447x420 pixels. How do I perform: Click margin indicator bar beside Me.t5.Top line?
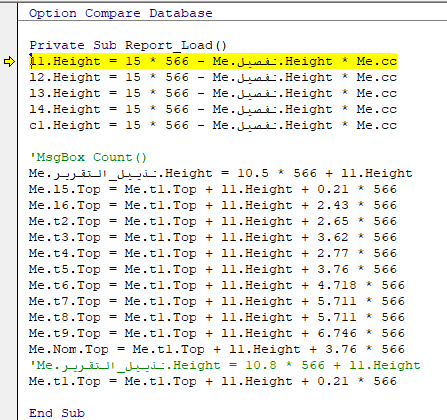(9, 269)
